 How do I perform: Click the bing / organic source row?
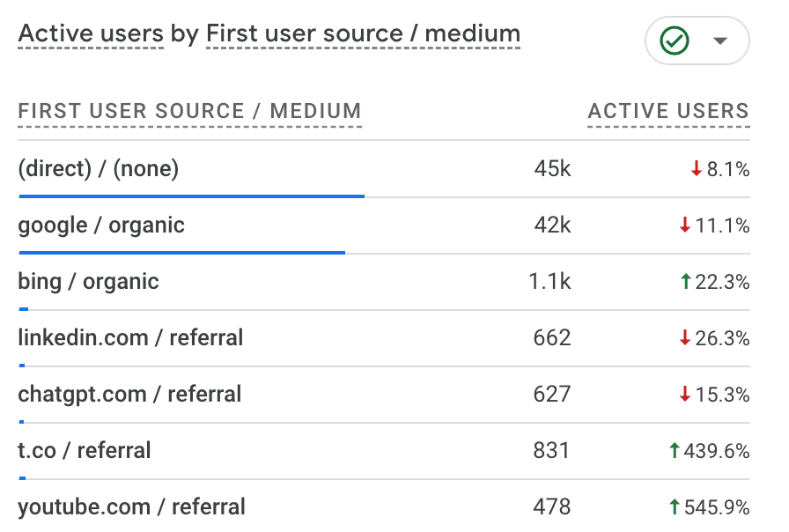pyautogui.click(x=88, y=281)
